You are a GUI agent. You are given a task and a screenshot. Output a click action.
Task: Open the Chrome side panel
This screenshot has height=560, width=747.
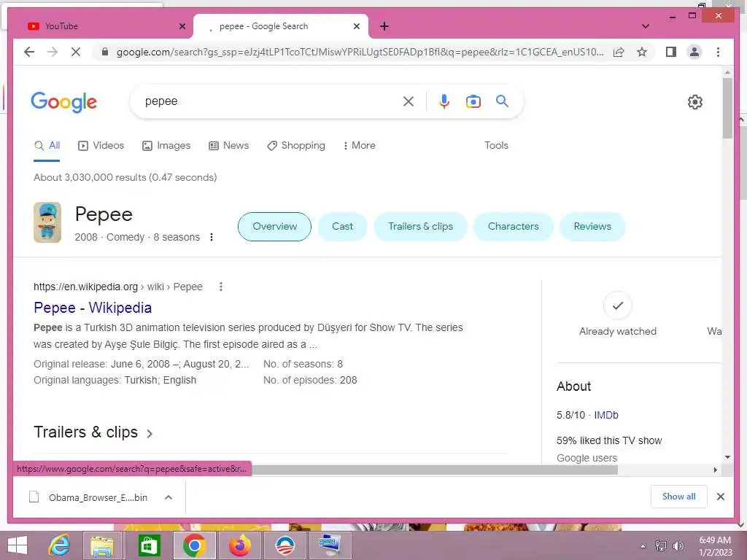coord(671,52)
